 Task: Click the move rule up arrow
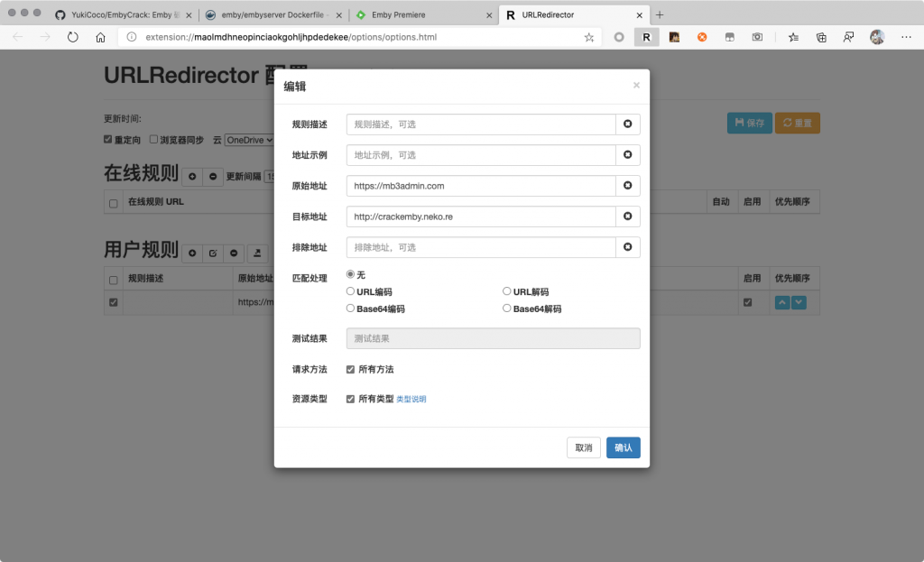point(782,302)
